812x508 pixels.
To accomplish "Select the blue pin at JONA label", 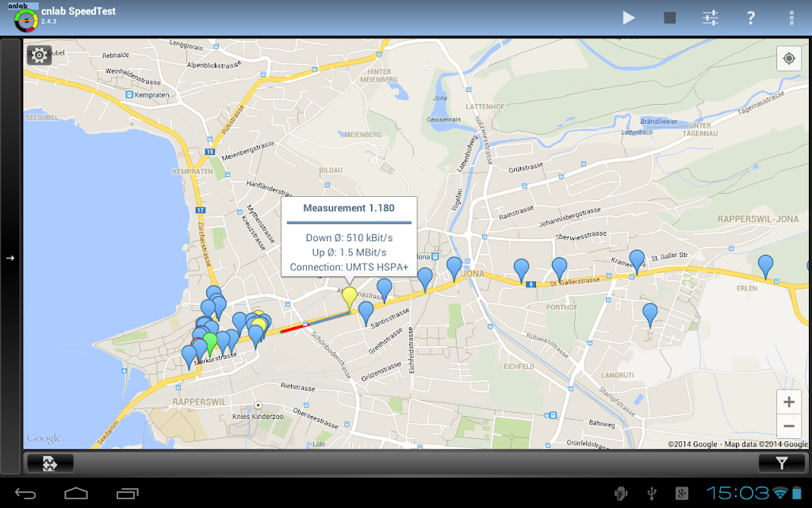I will 454,268.
